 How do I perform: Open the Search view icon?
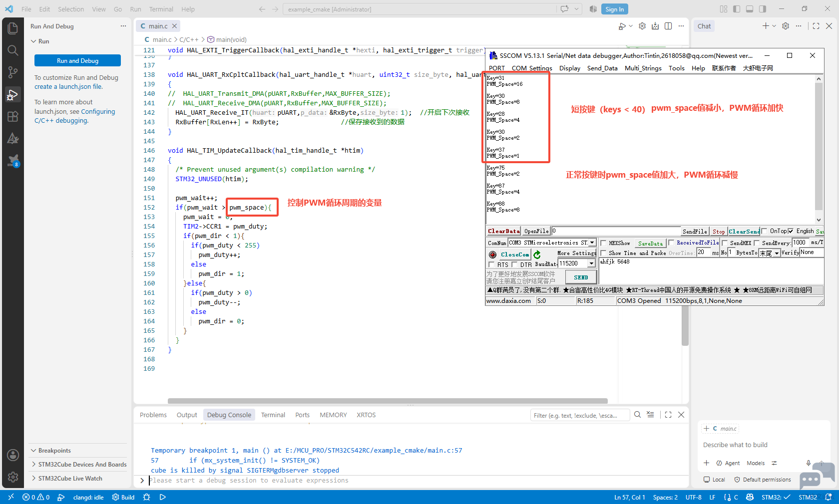[13, 50]
